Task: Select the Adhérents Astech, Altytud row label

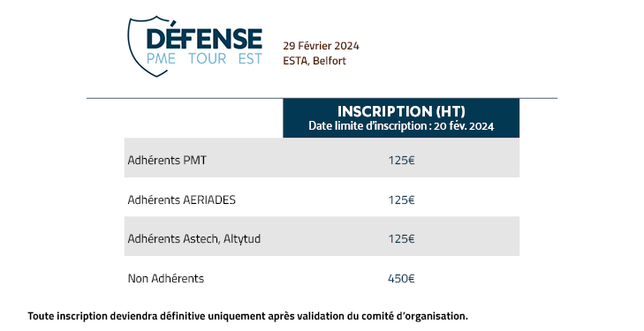Action: (193, 238)
